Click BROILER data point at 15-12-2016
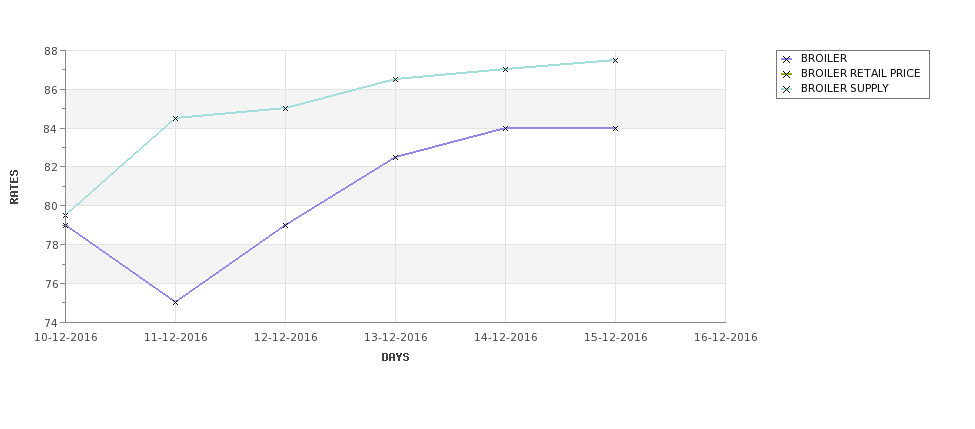 (x=616, y=128)
